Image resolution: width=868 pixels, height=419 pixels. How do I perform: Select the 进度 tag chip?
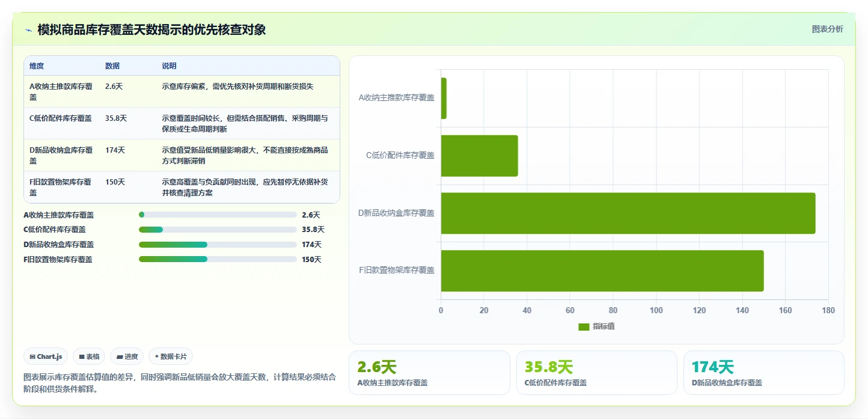[127, 356]
